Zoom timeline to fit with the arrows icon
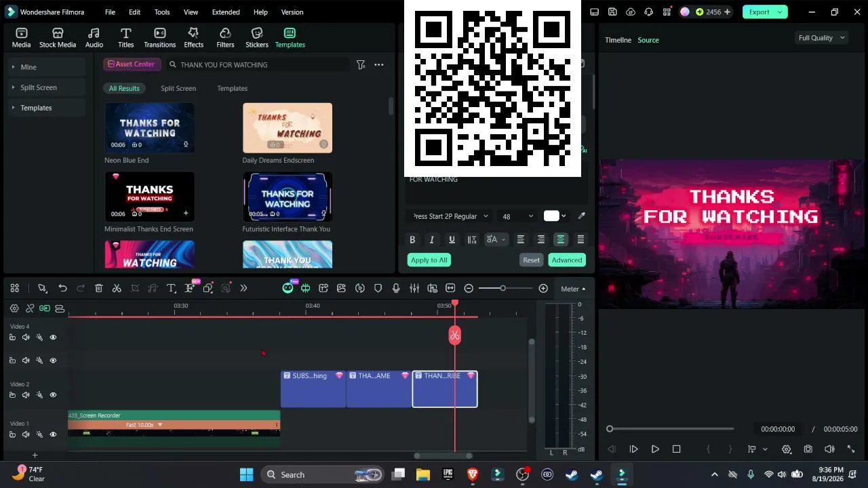Screen dimensions: 868x488 tap(450, 289)
